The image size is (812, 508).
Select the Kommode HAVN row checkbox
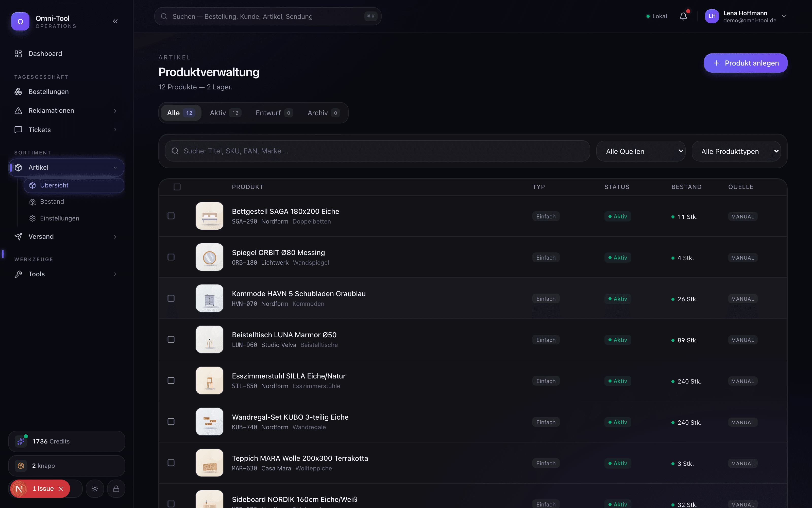click(x=171, y=298)
